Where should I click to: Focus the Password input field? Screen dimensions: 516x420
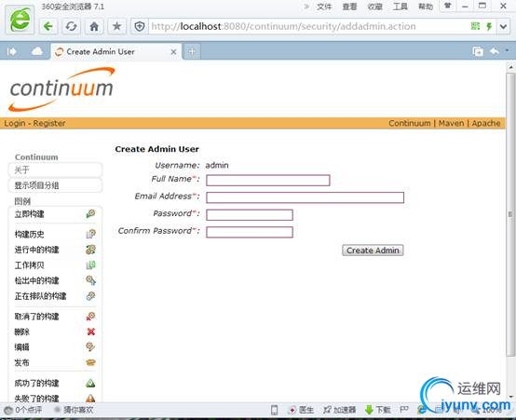click(250, 215)
